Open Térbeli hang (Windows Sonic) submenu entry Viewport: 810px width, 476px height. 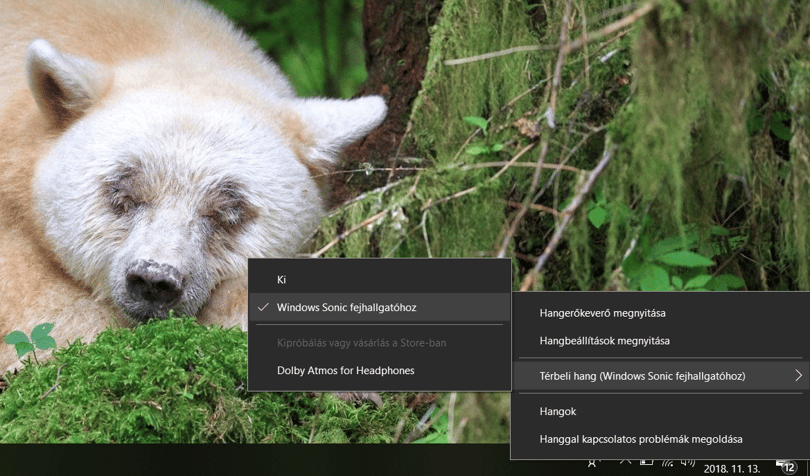(661, 376)
